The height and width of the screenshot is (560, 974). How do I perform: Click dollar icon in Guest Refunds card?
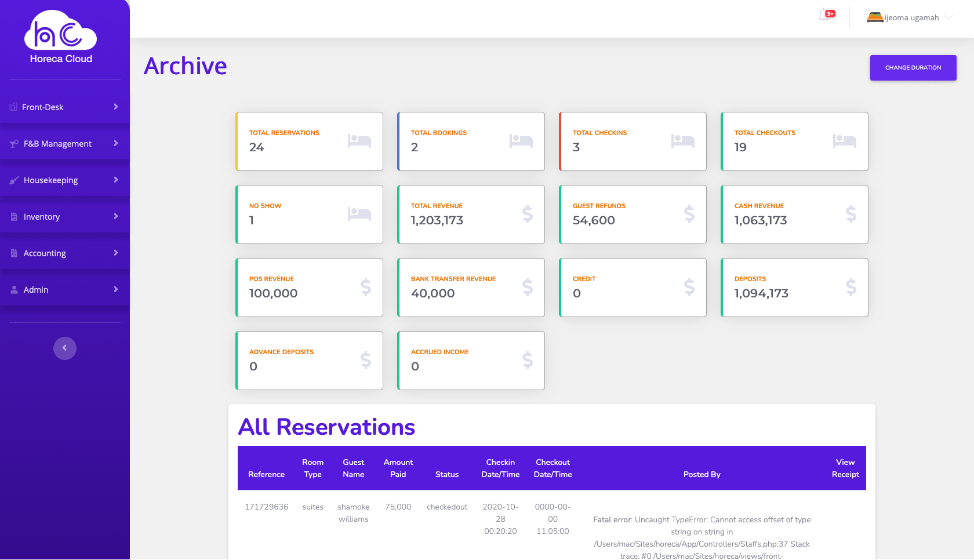(689, 214)
